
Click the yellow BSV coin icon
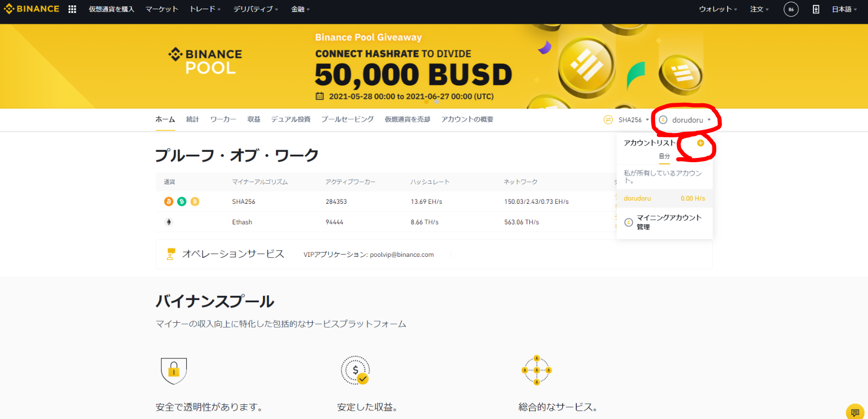point(195,202)
